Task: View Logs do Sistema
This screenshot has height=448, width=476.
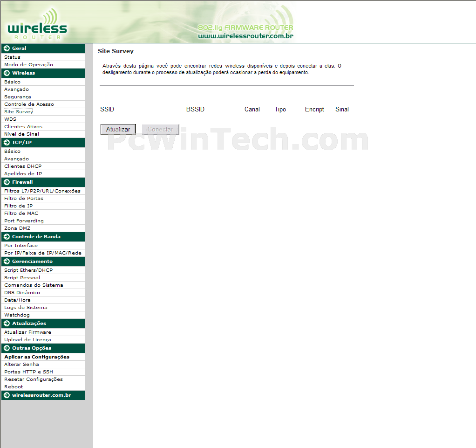Action: tap(26, 308)
